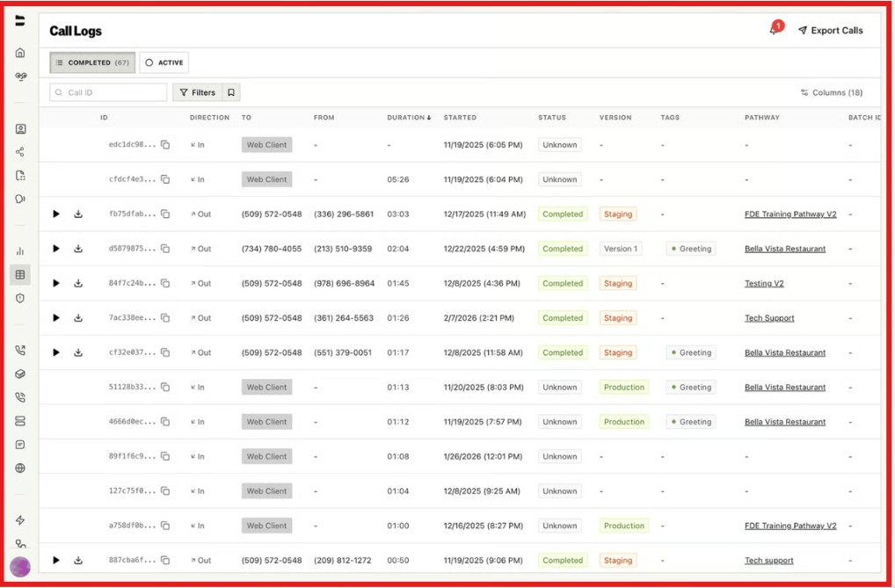895x588 pixels.
Task: Open the speaking head voices sidebar icon
Action: pyautogui.click(x=20, y=199)
